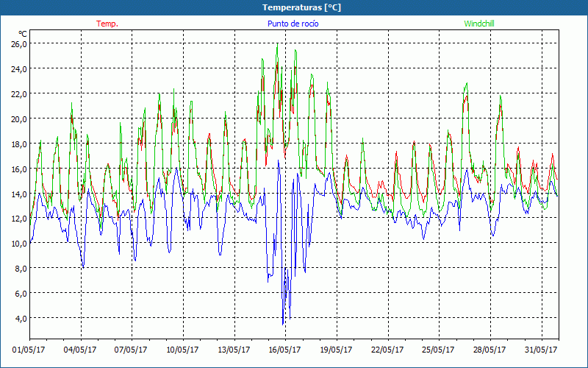Select the 6,0 y-axis value
The image size is (588, 368).
point(21,294)
